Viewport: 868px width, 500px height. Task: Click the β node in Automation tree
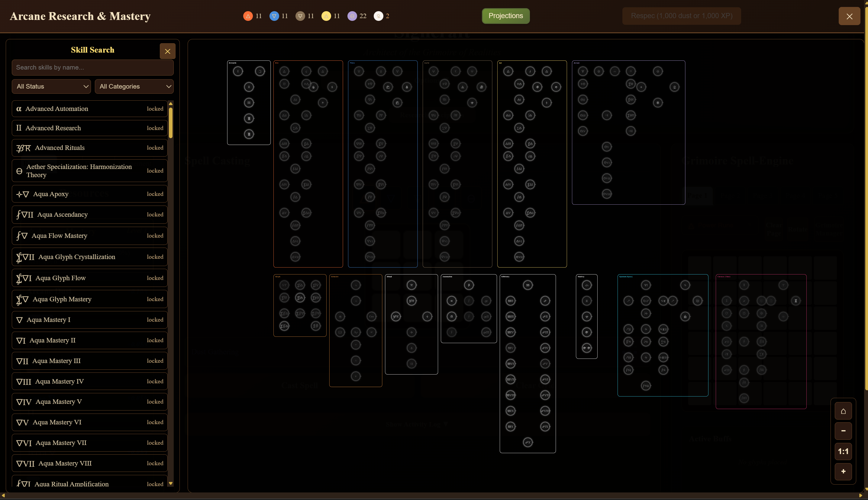coord(469,285)
